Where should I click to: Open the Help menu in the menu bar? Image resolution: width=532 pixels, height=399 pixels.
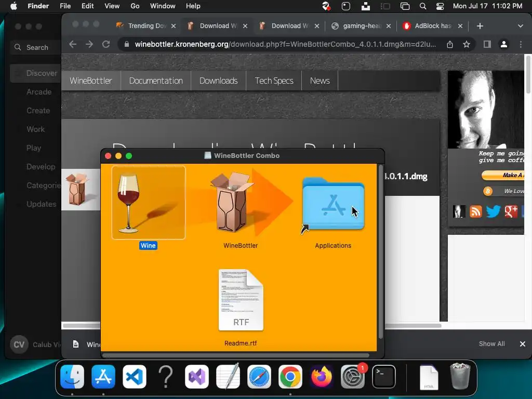point(193,6)
